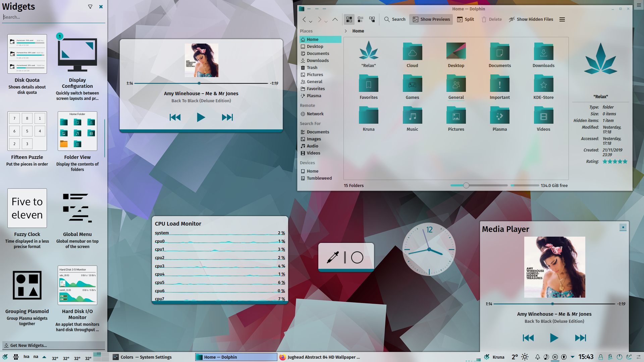Toggle Show Hidden Files in Dolphin
Screen dimensions: 644x362
click(531, 19)
